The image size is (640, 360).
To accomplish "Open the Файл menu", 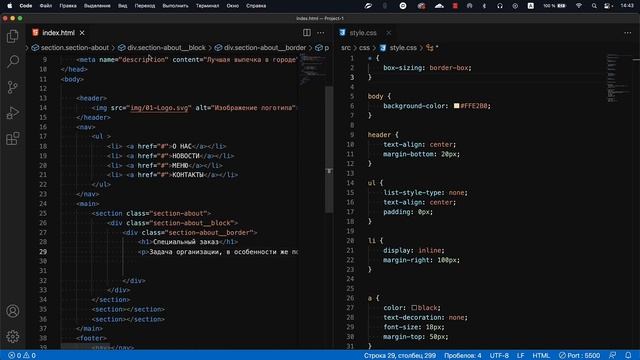I will 46,6.
